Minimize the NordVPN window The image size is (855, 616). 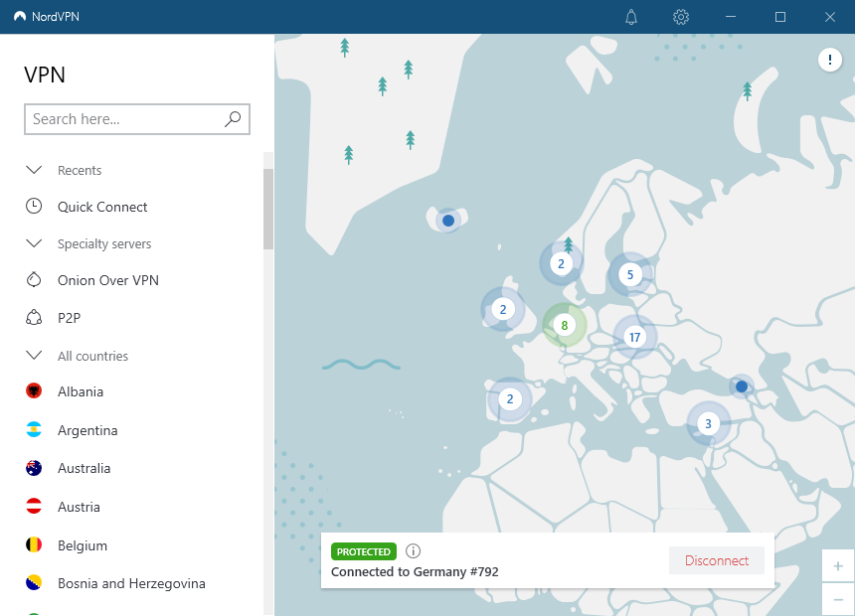[731, 17]
